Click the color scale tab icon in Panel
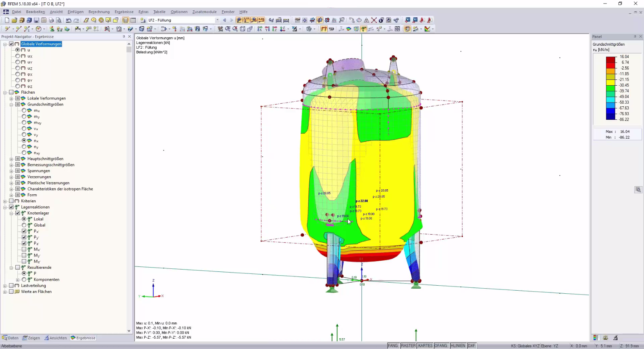The height and width of the screenshot is (349, 644). (596, 338)
